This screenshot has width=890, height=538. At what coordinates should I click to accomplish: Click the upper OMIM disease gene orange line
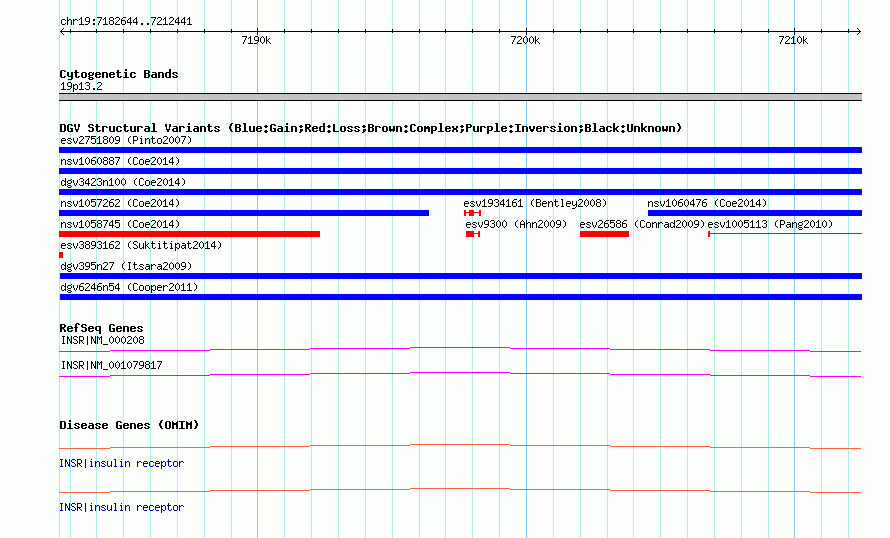click(460, 447)
